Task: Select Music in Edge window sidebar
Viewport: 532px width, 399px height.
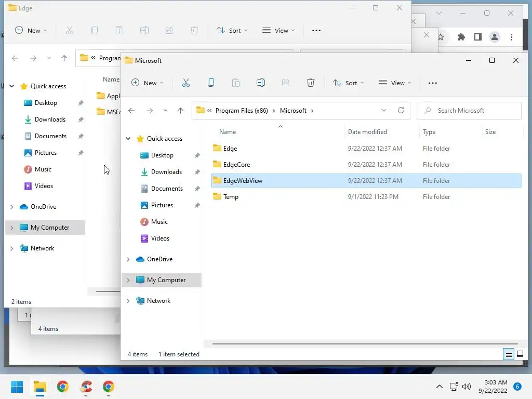Action: point(43,169)
